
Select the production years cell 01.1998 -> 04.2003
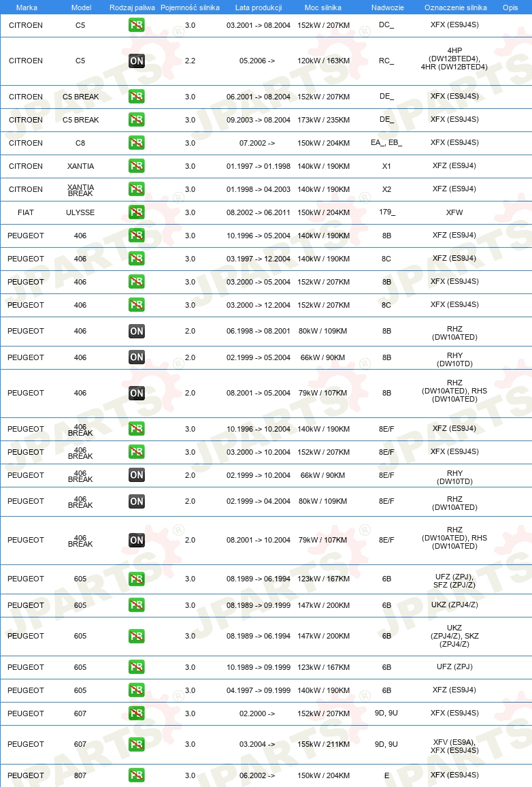click(259, 189)
